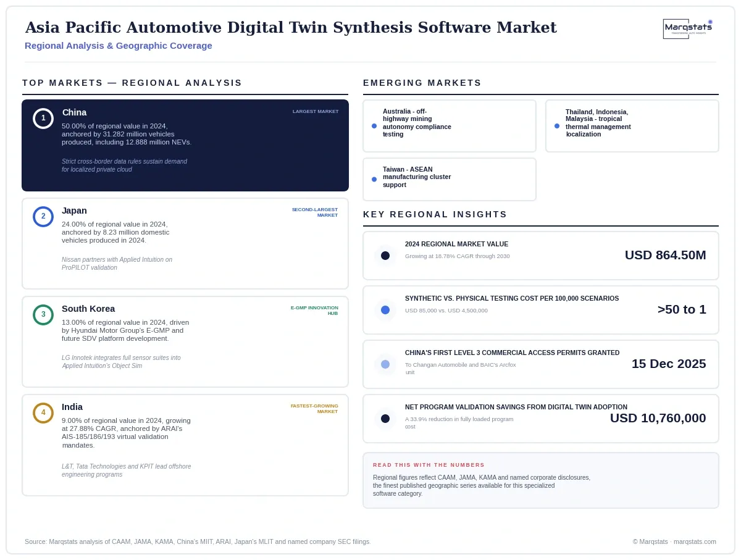Select the South Korea card heading

pos(88,309)
